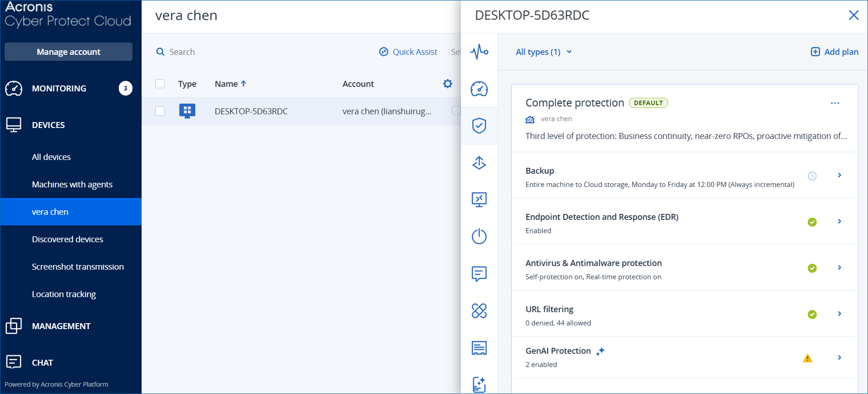Click the '2 enabled' GenAI status text

(x=541, y=364)
